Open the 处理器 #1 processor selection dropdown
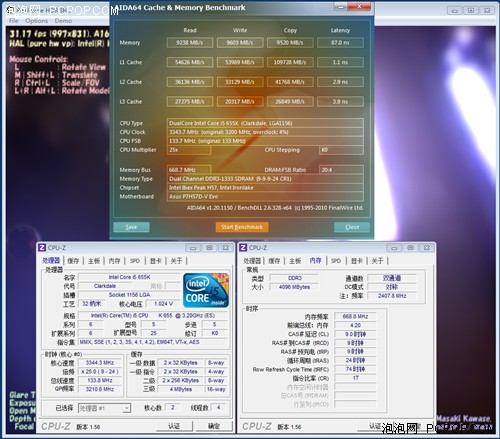Screen dimensions: 500x439 tap(104, 408)
